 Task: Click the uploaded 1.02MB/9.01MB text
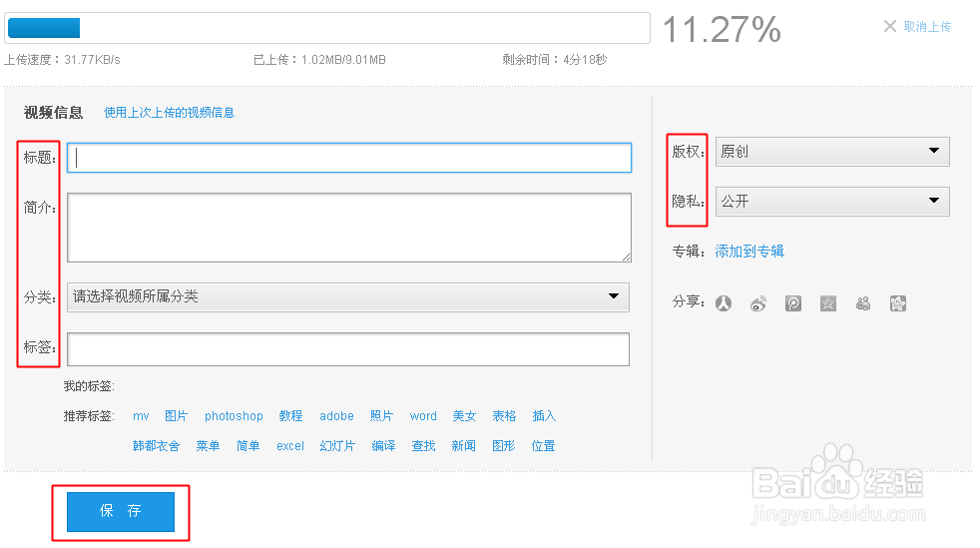click(320, 60)
